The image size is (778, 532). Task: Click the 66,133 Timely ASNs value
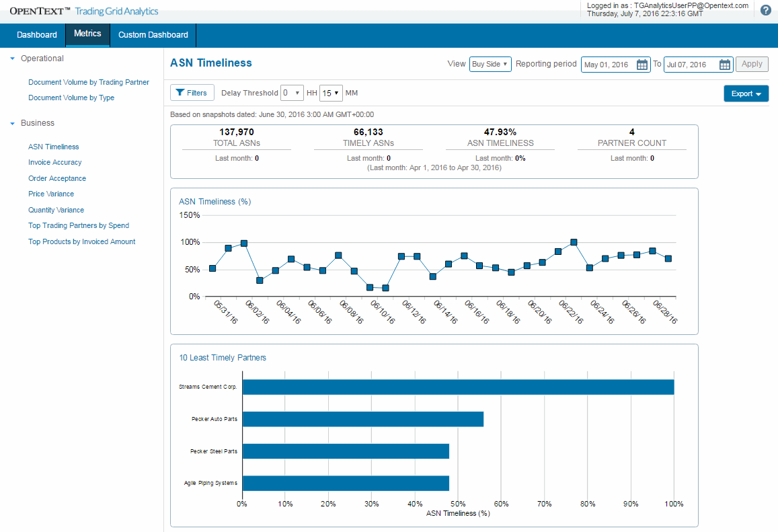(x=368, y=132)
